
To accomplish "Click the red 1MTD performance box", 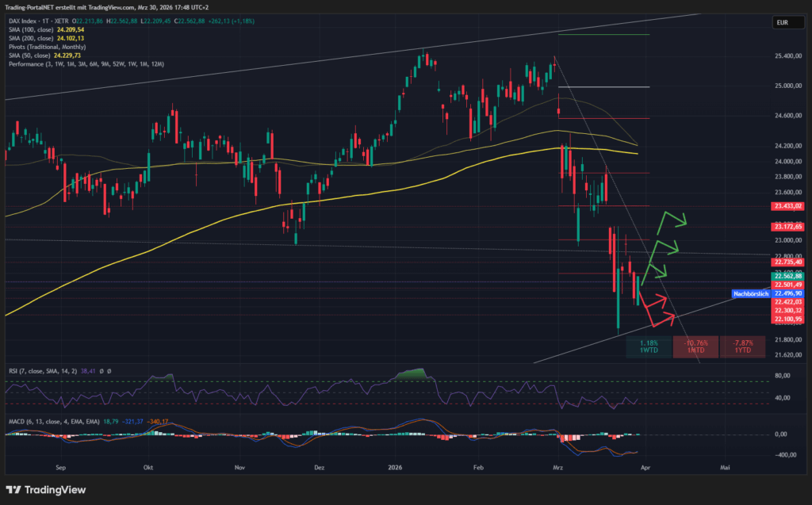I will tap(695, 346).
